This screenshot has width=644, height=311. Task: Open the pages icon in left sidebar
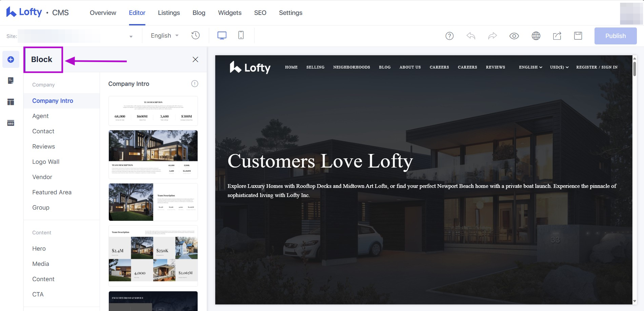click(11, 81)
